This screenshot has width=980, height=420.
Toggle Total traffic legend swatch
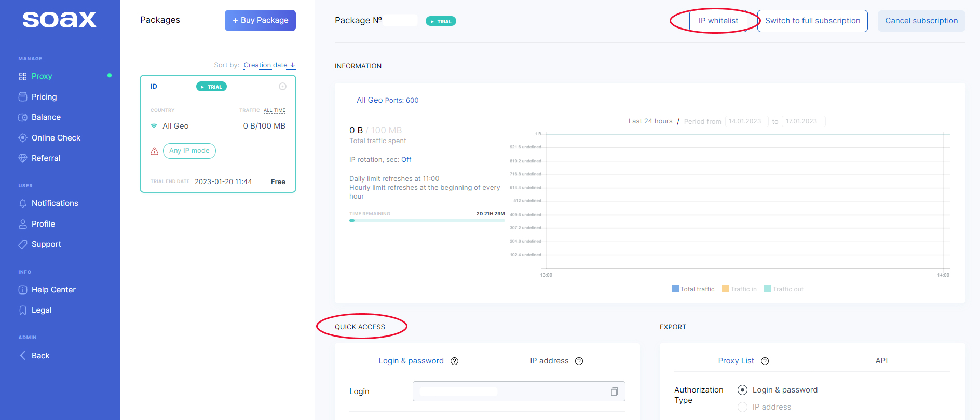coord(675,289)
